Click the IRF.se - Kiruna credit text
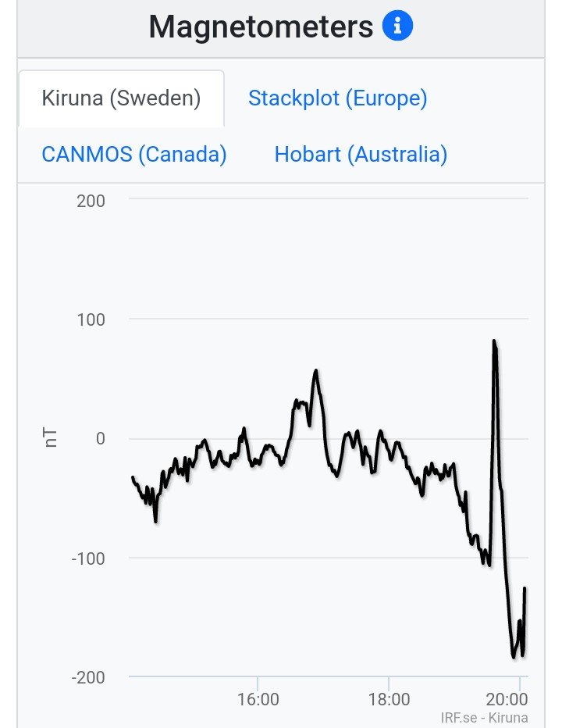 pos(484,717)
